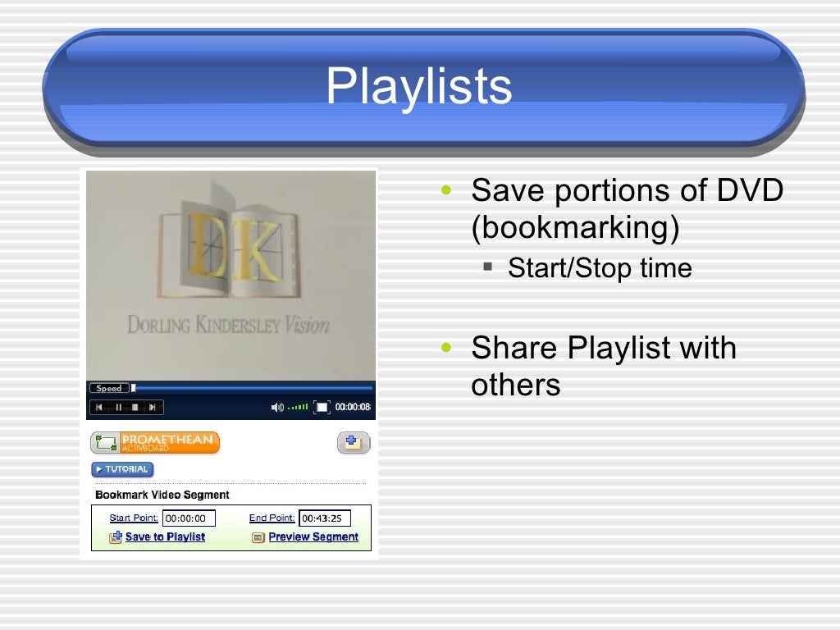
Task: Click the elapsed time 00:00:08
Action: pos(353,407)
